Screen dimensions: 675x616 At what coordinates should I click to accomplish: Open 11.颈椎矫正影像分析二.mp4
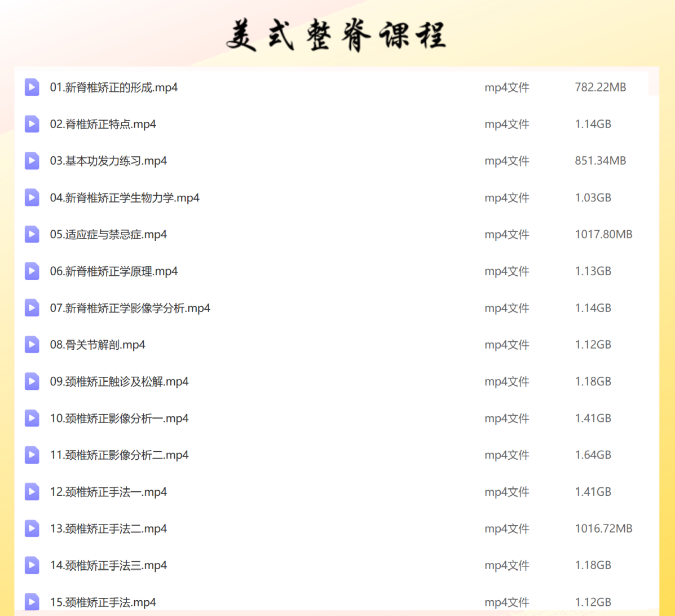coord(120,455)
